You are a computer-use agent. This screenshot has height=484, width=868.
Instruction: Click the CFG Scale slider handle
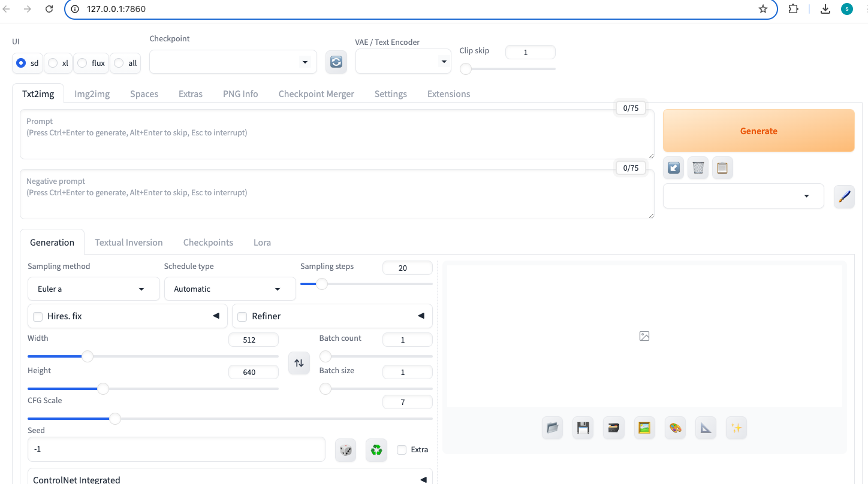tap(115, 419)
